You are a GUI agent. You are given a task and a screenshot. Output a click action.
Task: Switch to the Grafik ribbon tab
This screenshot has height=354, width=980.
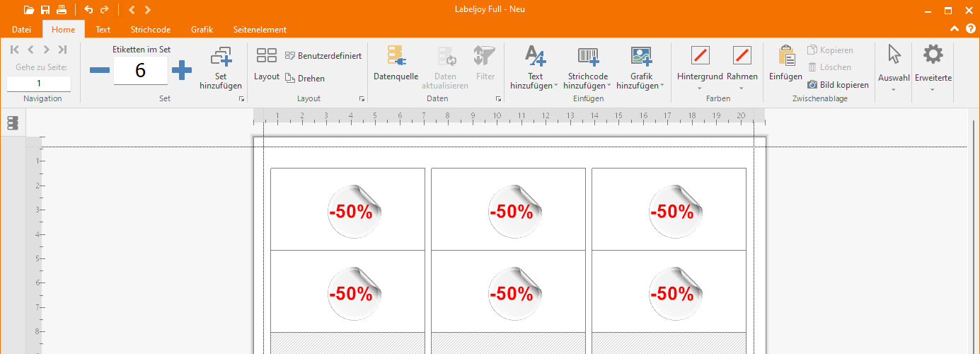pyautogui.click(x=202, y=30)
